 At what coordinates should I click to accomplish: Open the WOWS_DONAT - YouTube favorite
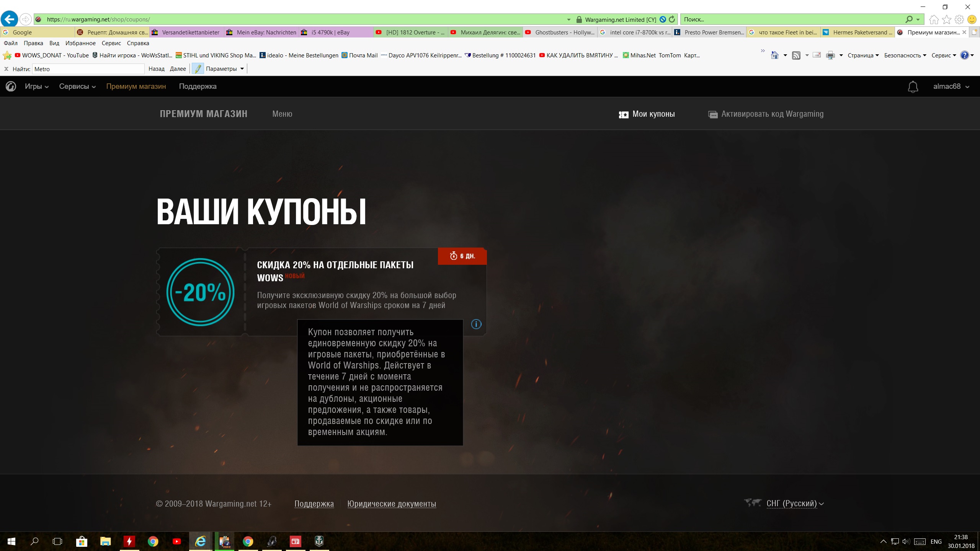click(52, 55)
